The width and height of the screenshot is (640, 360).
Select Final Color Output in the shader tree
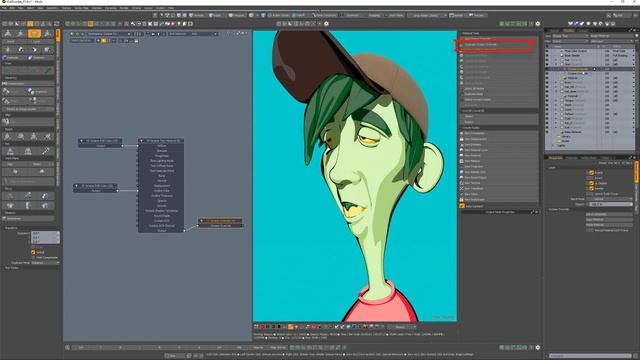point(576,51)
